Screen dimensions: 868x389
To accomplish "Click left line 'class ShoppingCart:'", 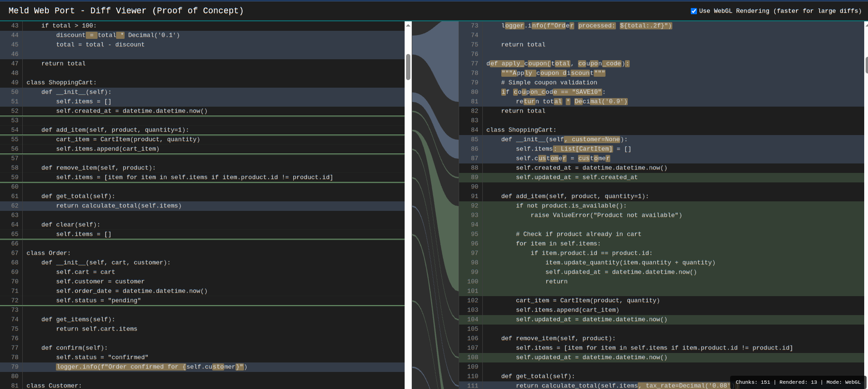I will [x=62, y=82].
